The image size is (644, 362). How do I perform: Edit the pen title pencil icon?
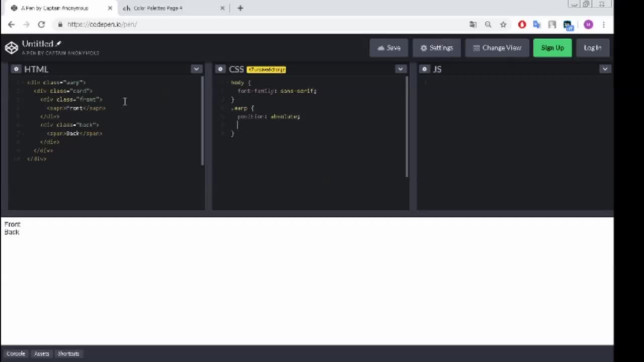point(58,44)
